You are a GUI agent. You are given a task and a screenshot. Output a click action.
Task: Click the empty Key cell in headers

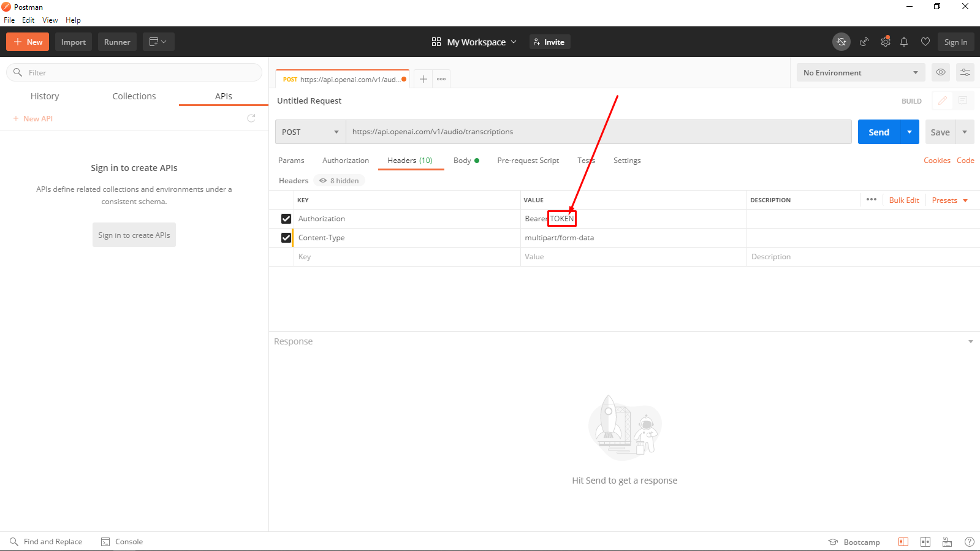coord(407,257)
